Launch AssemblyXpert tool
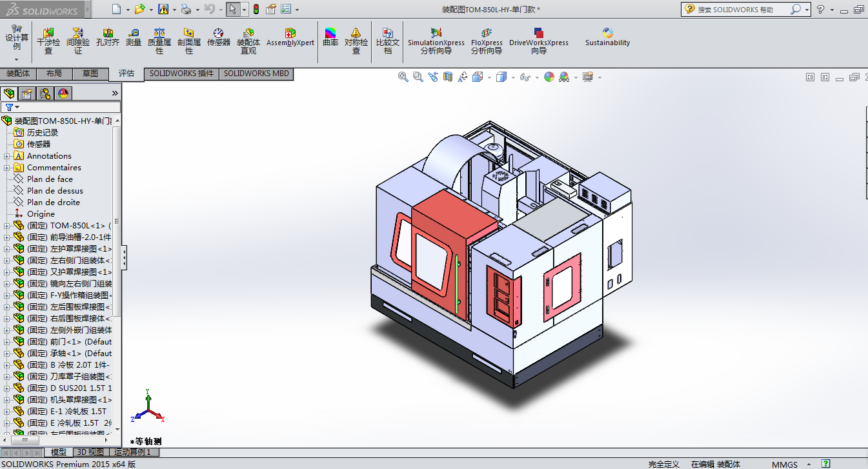The width and height of the screenshot is (868, 469). coord(290,33)
